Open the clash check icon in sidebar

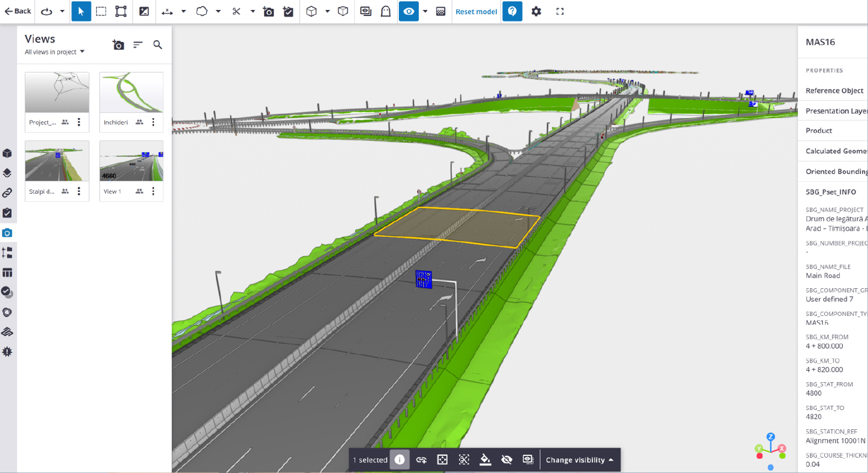(x=7, y=292)
